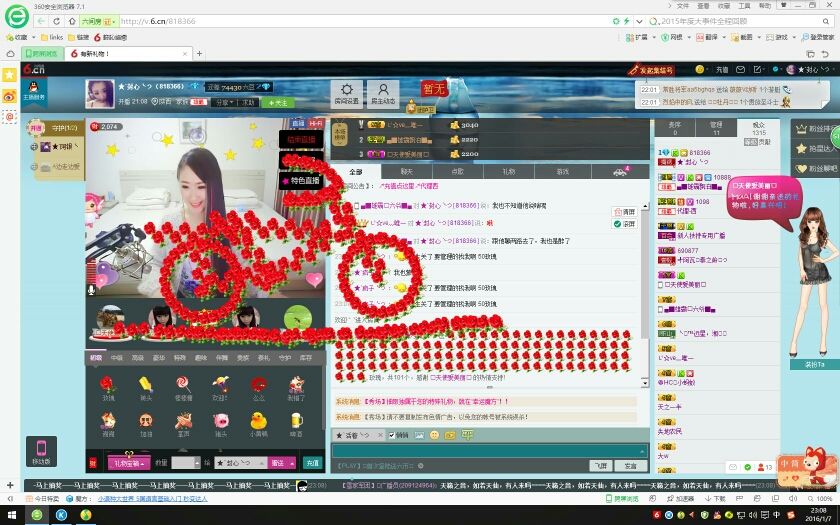Click the green follow button
This screenshot has height=525, width=840.
(277, 102)
